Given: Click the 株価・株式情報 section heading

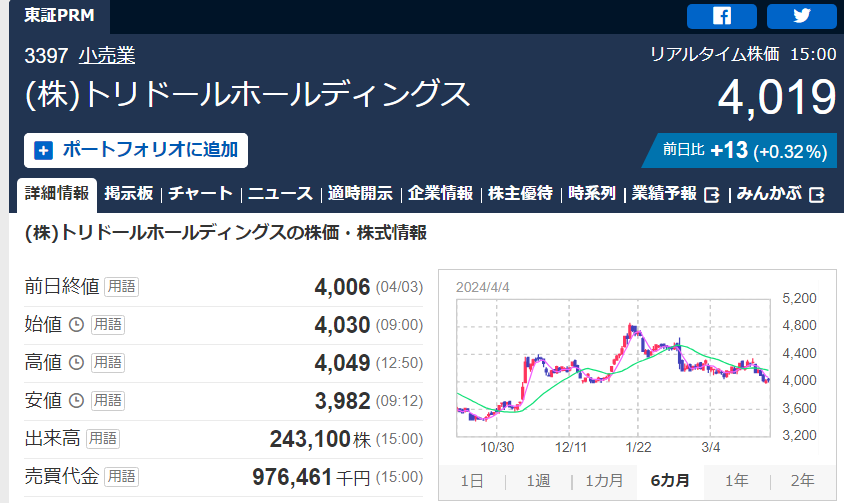Looking at the screenshot, I should 226,233.
